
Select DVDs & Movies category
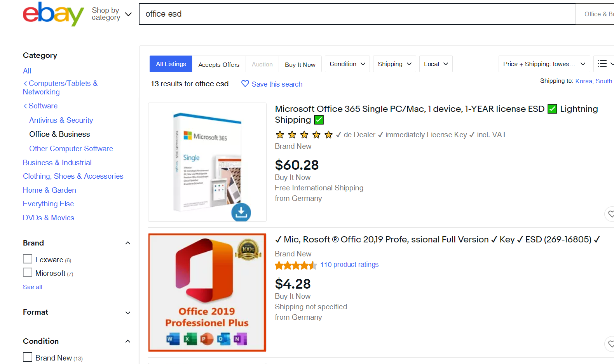tap(49, 218)
